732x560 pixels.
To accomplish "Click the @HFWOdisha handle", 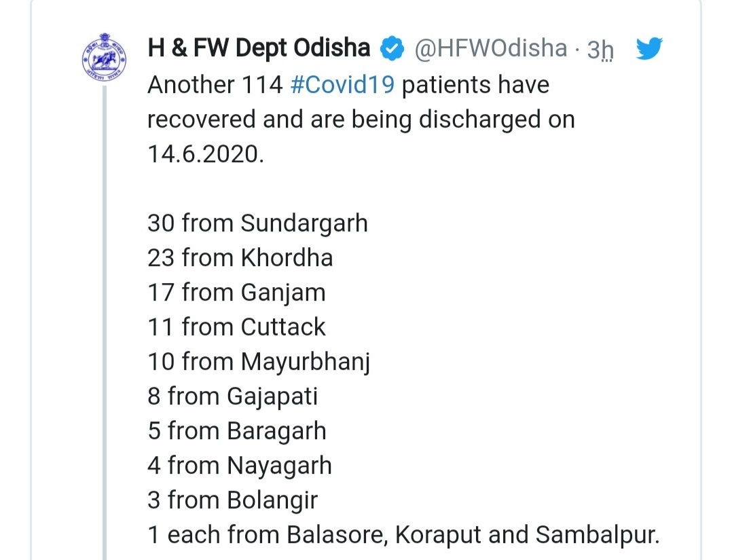I will click(x=491, y=48).
